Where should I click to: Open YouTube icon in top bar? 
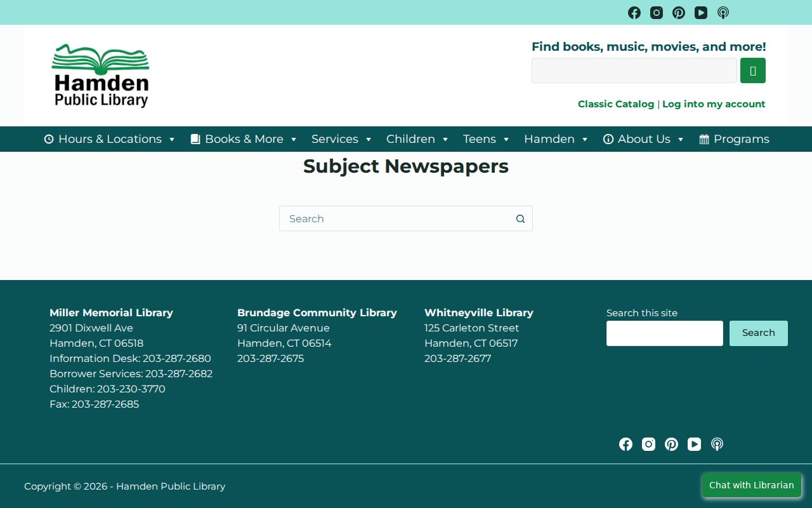point(701,13)
